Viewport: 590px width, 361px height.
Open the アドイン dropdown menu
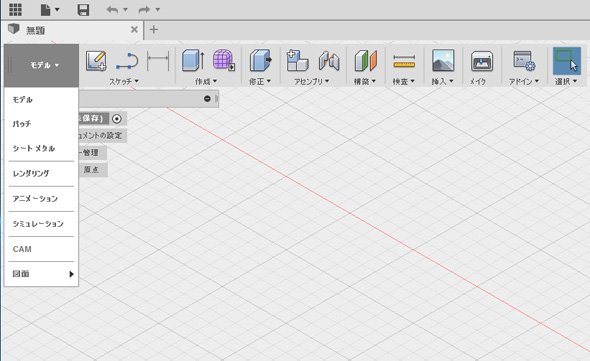click(524, 81)
